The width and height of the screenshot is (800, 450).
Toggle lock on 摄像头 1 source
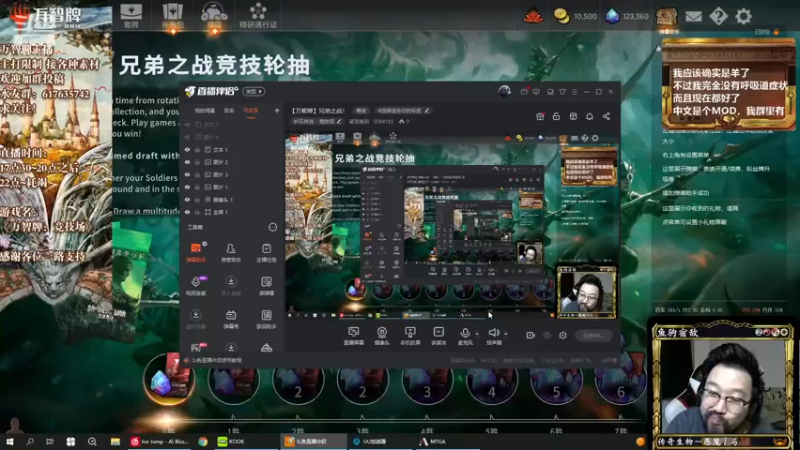197,199
